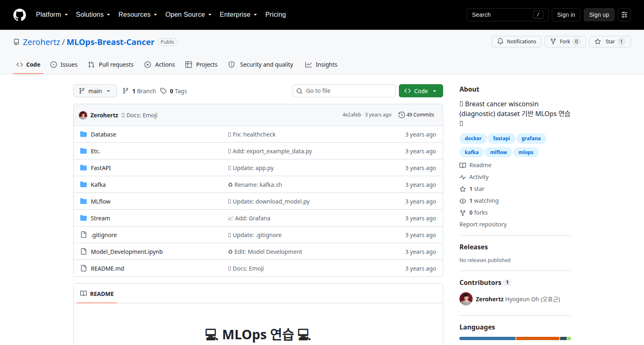644x345 pixels.
Task: Switch to the Insights tab
Action: tap(321, 65)
